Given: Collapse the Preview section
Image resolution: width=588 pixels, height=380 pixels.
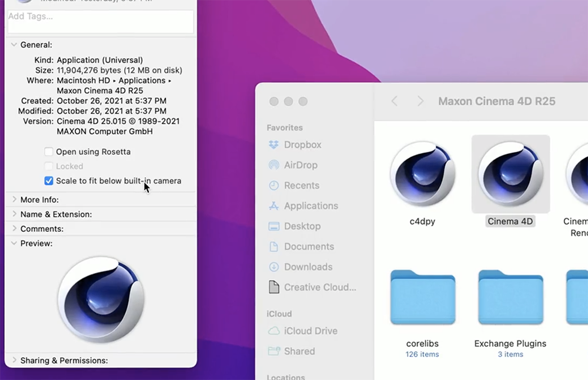Looking at the screenshot, I should (14, 243).
